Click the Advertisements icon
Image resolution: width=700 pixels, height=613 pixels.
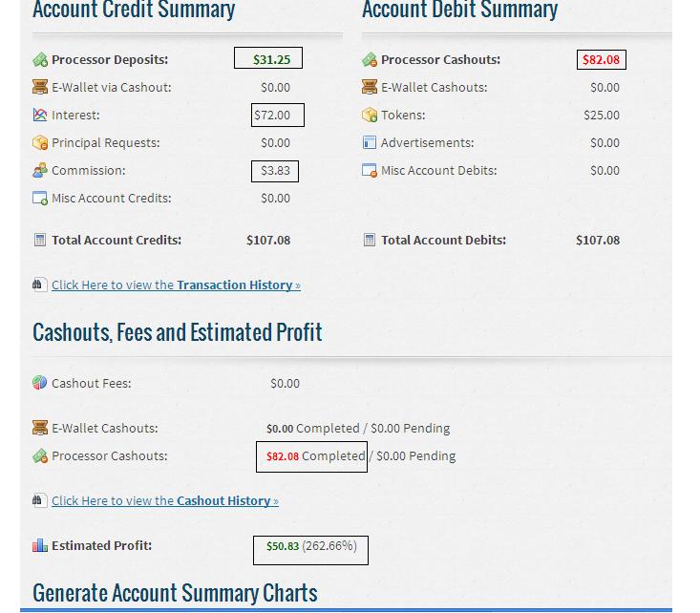click(x=370, y=143)
